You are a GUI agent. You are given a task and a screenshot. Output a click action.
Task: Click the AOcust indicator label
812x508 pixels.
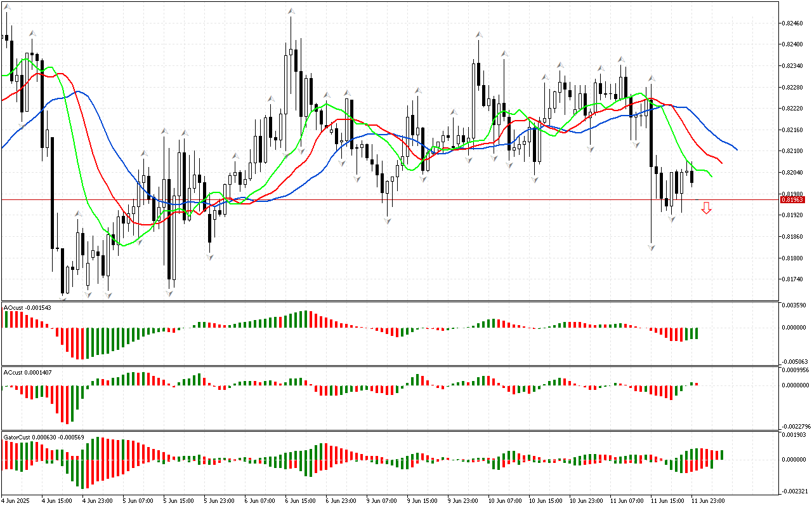[27, 308]
